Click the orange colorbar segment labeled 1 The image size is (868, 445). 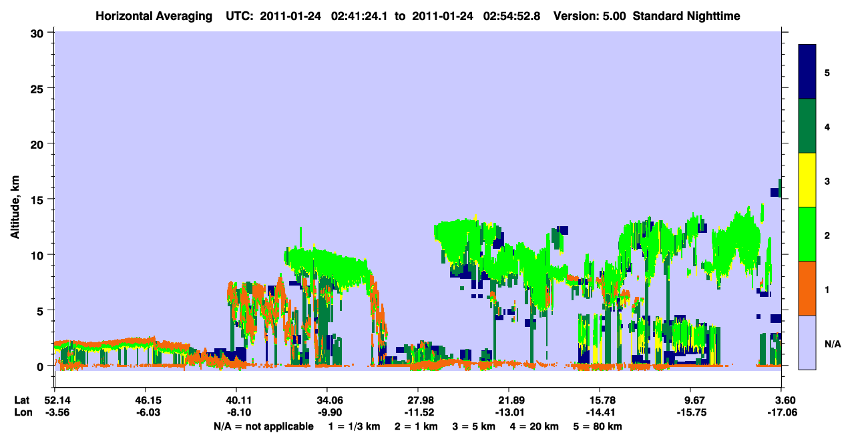click(x=807, y=288)
